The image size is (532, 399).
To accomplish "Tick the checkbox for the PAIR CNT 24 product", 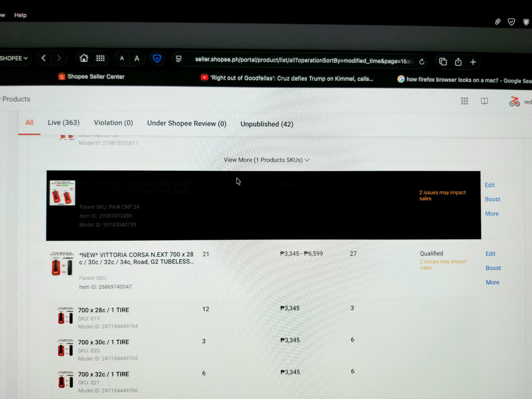I will [x=39, y=194].
